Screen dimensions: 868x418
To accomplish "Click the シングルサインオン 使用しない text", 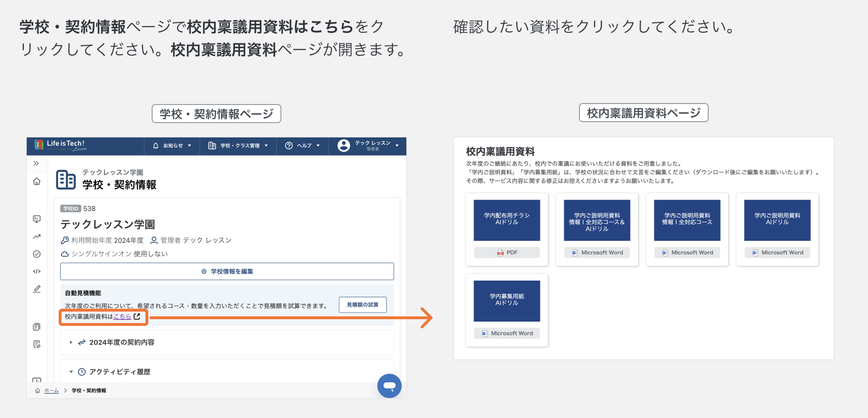I will [x=119, y=254].
